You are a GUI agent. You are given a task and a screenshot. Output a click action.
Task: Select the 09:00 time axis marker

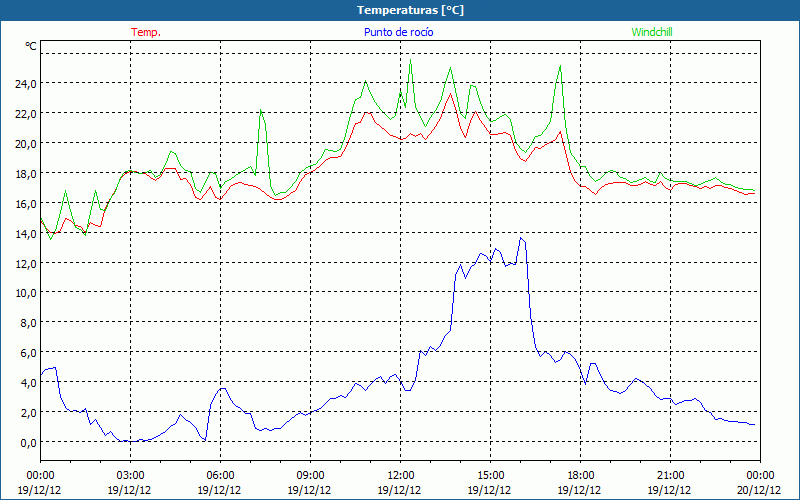310,475
